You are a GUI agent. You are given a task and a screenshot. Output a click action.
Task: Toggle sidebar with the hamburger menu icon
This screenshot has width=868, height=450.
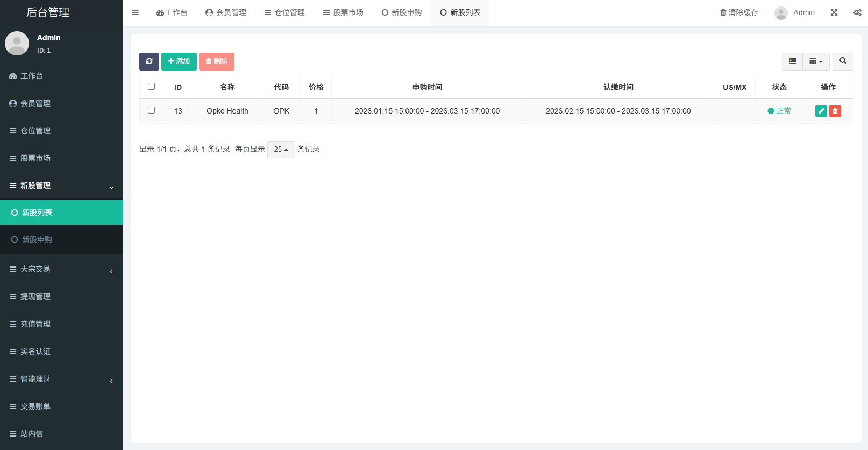point(136,12)
